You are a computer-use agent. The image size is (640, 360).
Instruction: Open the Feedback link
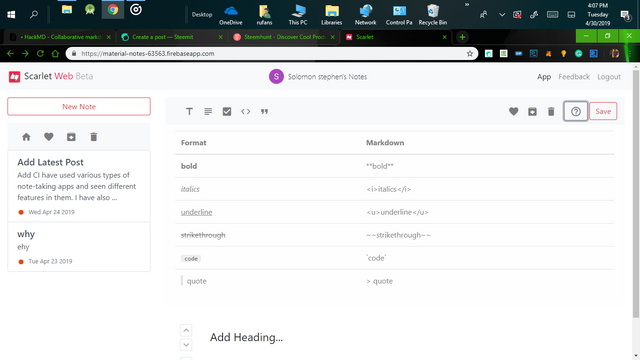pyautogui.click(x=574, y=77)
